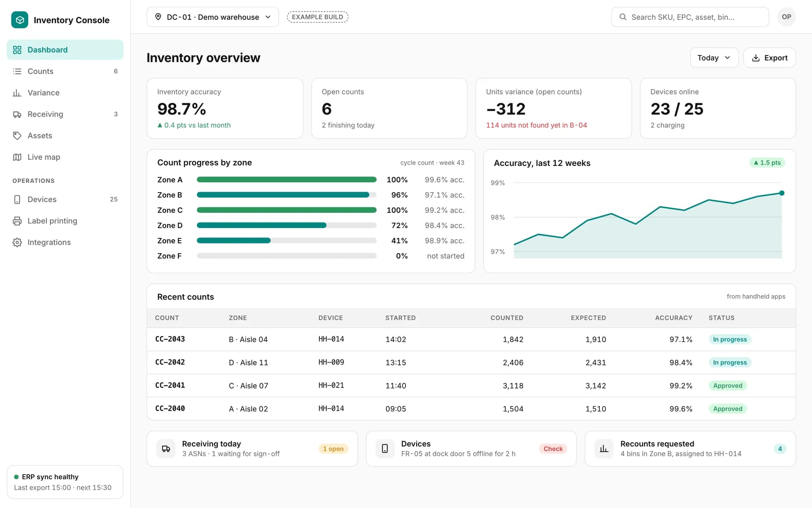This screenshot has height=508, width=812.
Task: Click the Devices phone icon in sidebar
Action: 17,199
